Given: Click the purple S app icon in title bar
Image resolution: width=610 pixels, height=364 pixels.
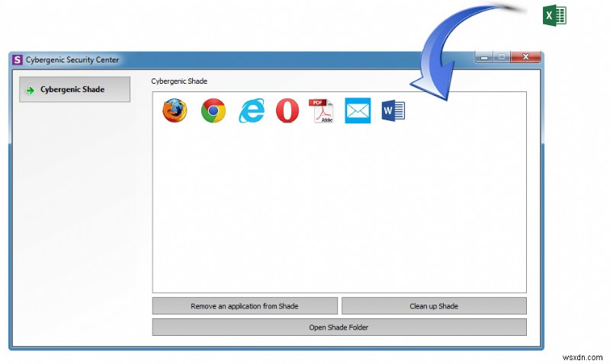Looking at the screenshot, I should pos(17,59).
